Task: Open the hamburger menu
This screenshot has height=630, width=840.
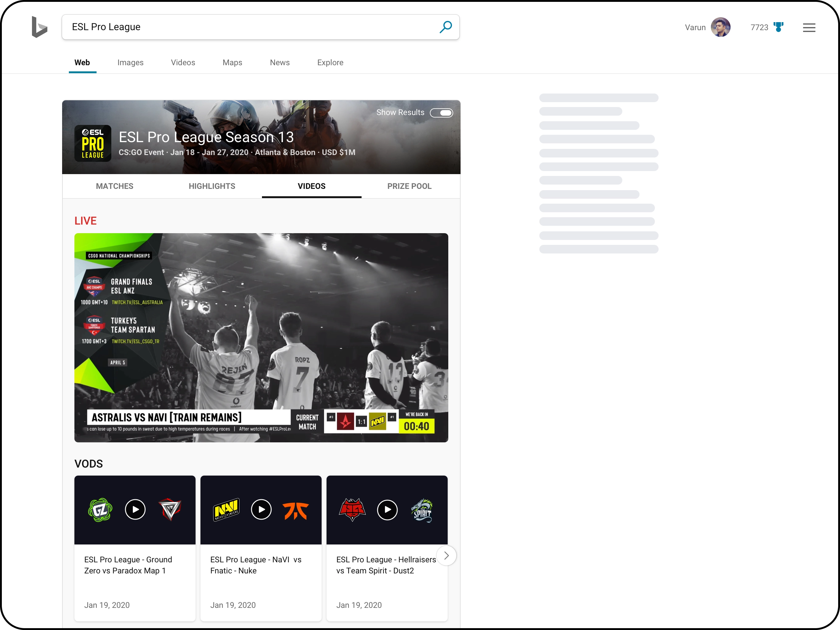Action: 809,27
